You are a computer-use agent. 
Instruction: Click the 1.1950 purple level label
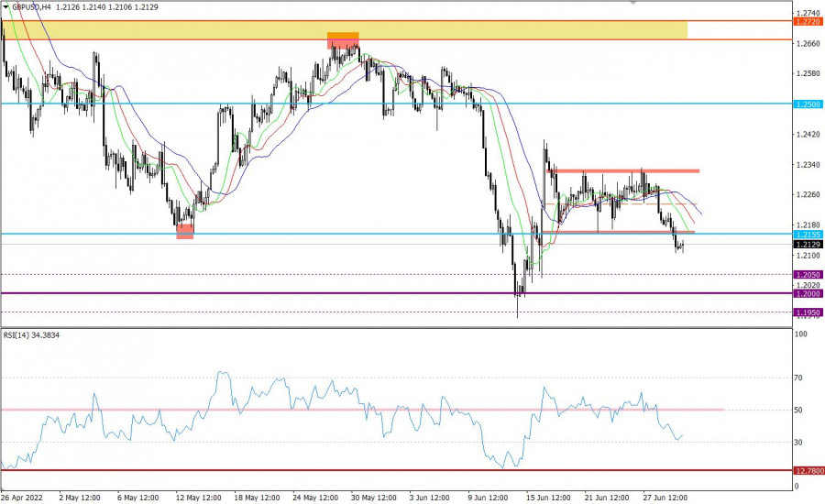pos(808,312)
